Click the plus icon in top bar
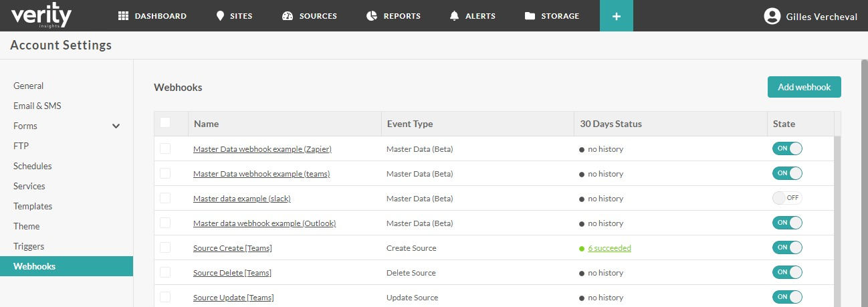The width and height of the screenshot is (868, 307). point(616,16)
